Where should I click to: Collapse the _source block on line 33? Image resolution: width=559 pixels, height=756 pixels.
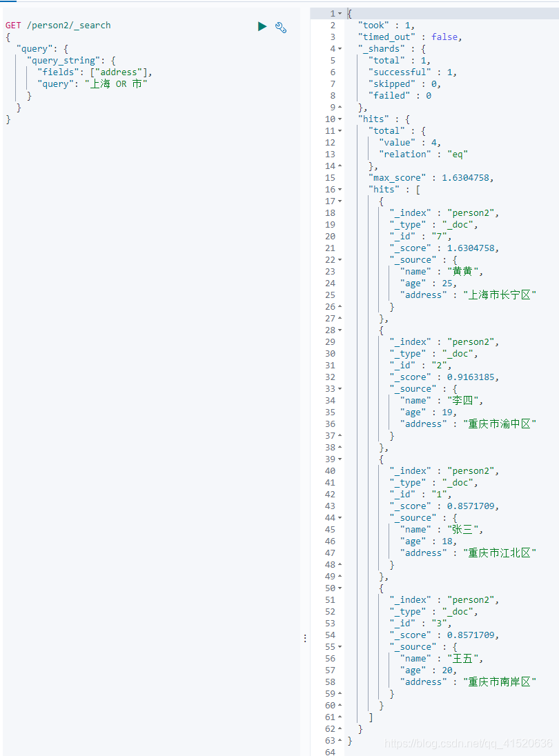click(340, 388)
